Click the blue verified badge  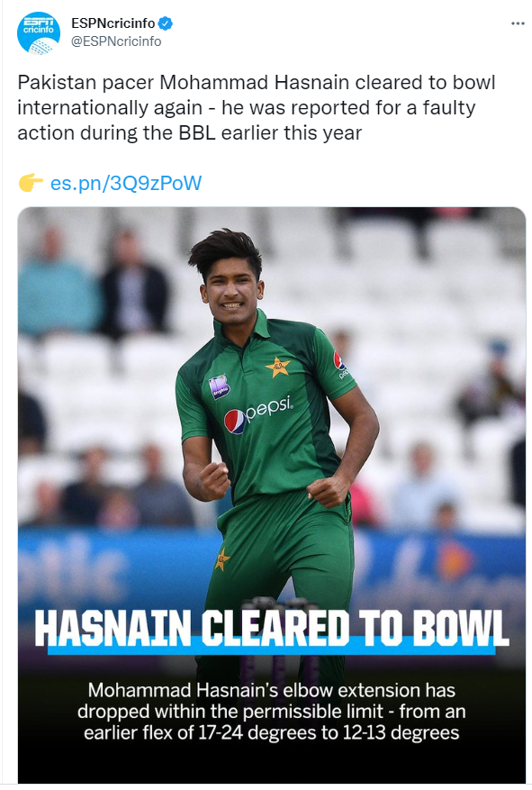tap(166, 23)
